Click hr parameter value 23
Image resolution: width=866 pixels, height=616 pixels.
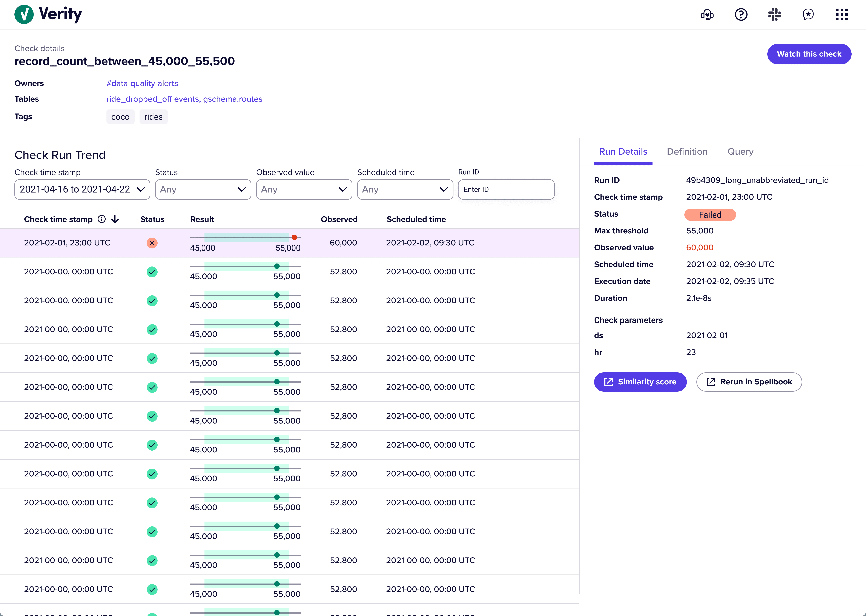[x=691, y=352]
